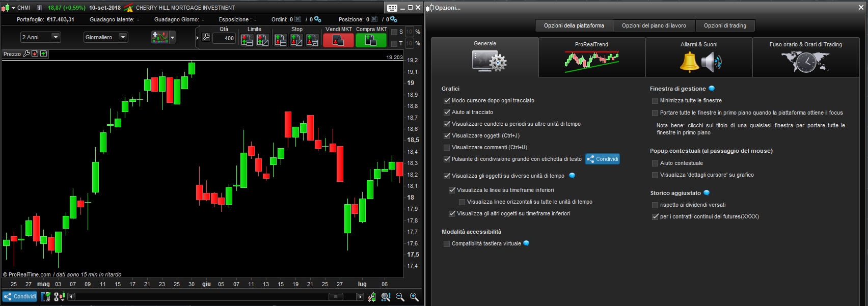Click the gear icon next to Ordini
The width and height of the screenshot is (868, 306).
click(317, 19)
